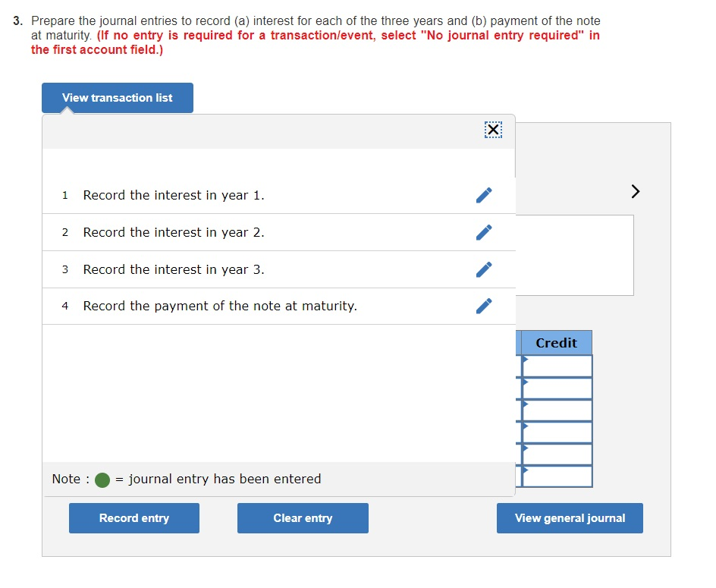The height and width of the screenshot is (588, 716).
Task: Click the bottom Credit amount field
Action: (559, 476)
